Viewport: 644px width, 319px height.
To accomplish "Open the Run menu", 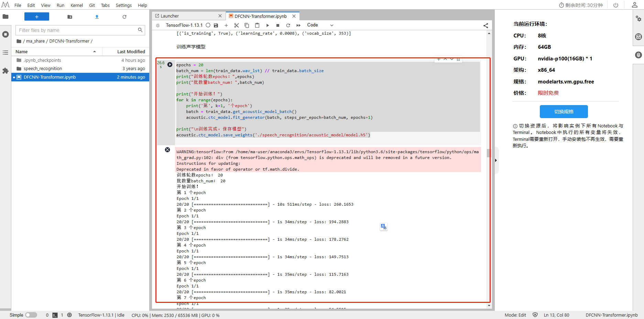I will pos(61,5).
